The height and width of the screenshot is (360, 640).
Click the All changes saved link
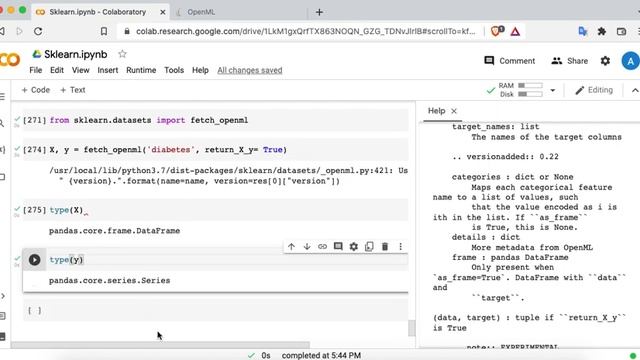tap(250, 70)
